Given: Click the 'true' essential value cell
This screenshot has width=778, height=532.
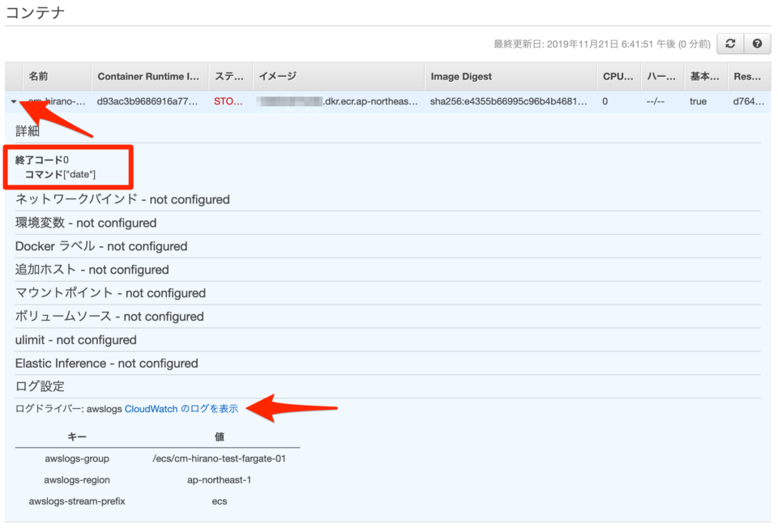Looking at the screenshot, I should 698,102.
